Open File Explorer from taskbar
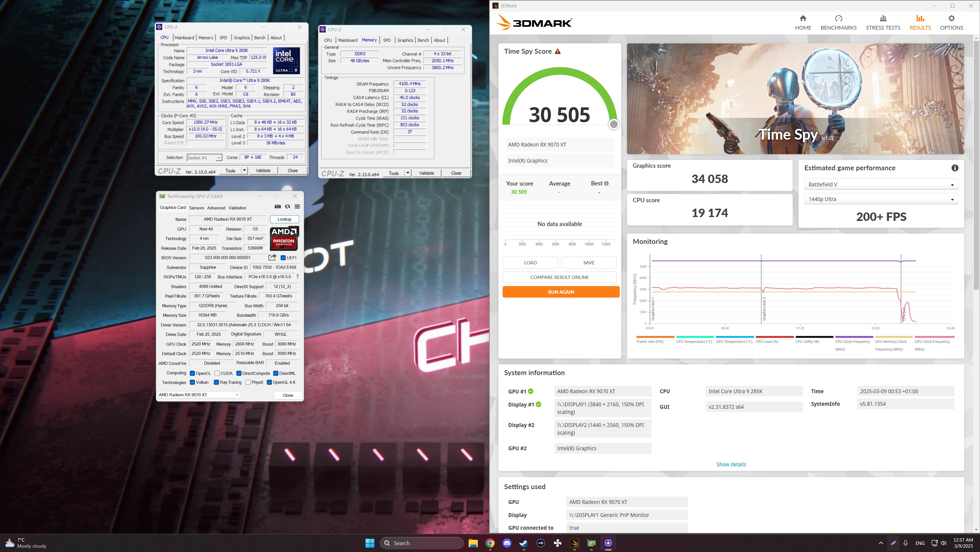This screenshot has width=980, height=552. coord(473,543)
